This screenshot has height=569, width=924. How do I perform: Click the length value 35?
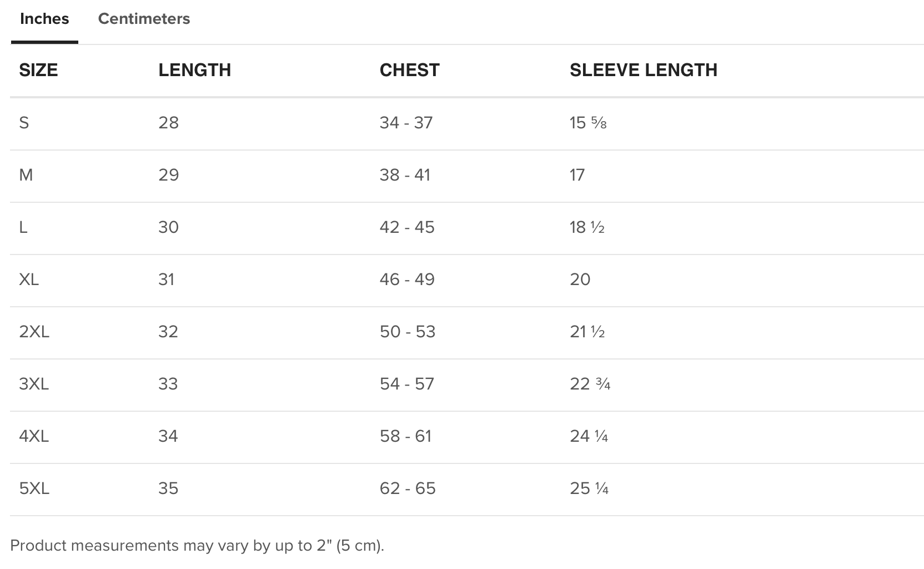168,488
